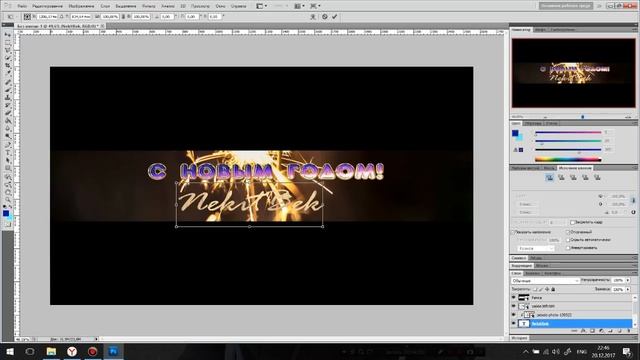Toggle the 'Скрыть автоматически' checkbox
The image size is (640, 360).
point(568,240)
